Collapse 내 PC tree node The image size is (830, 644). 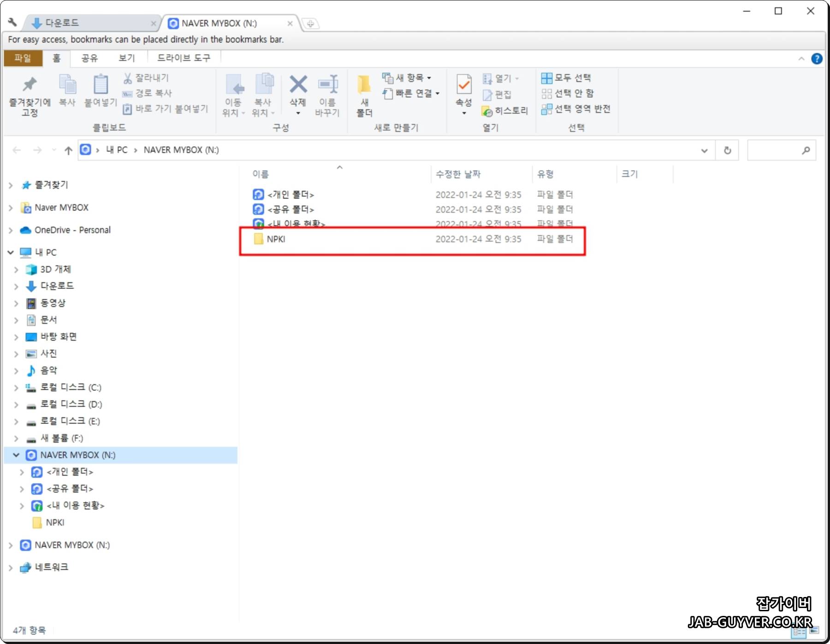[x=11, y=253]
